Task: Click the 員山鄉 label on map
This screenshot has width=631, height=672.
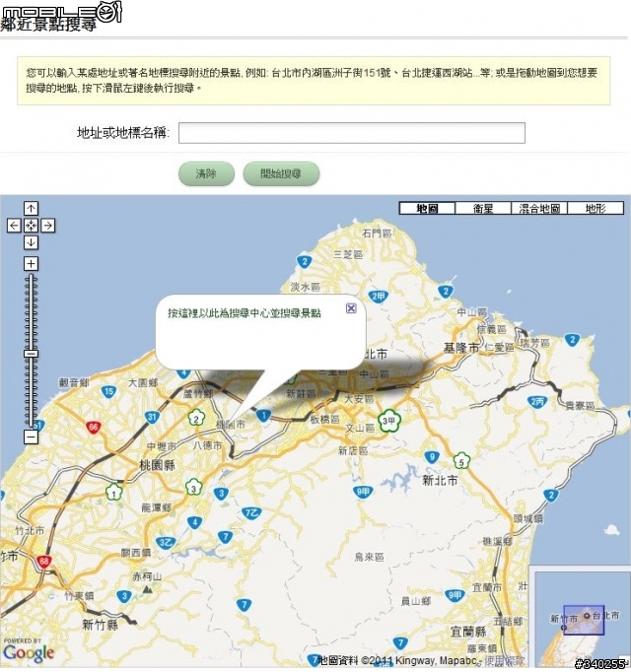Action: click(416, 601)
